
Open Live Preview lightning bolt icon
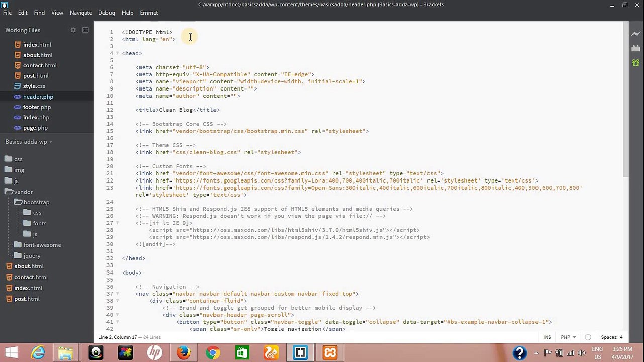click(x=636, y=34)
